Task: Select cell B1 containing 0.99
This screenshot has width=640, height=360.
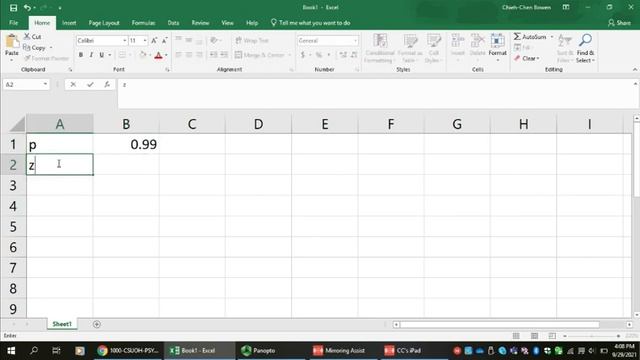Action: click(126, 144)
